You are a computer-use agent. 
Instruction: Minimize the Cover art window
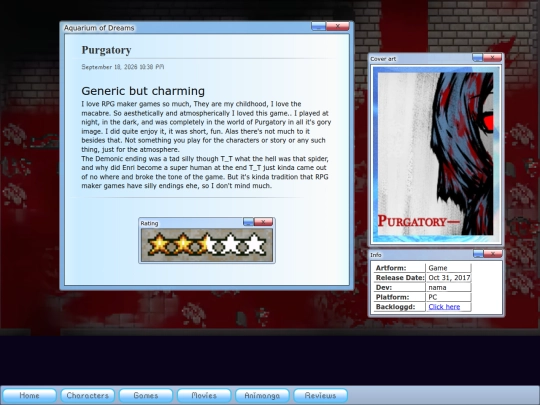(x=477, y=58)
